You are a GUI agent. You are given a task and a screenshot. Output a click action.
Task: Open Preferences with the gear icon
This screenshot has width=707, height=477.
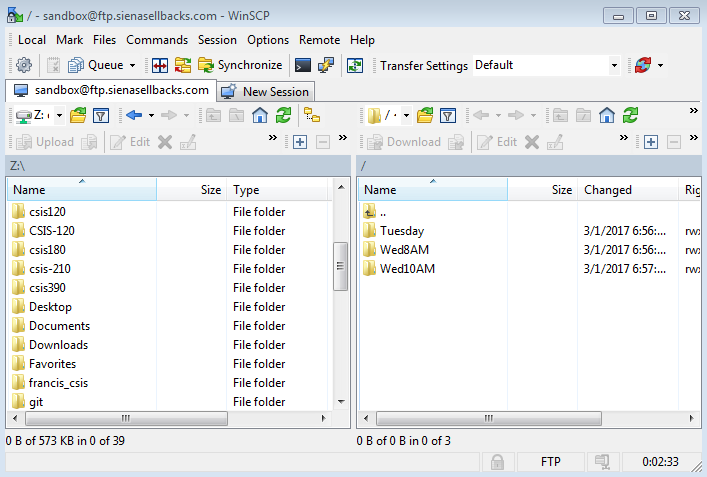point(24,65)
